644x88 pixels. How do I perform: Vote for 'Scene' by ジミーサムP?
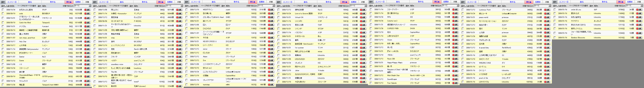tap(87, 61)
